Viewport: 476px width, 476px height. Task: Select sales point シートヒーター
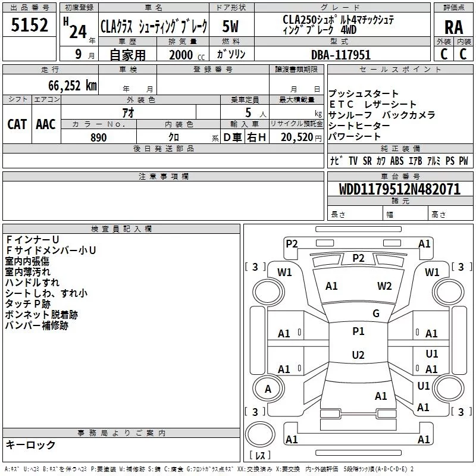pos(359,126)
